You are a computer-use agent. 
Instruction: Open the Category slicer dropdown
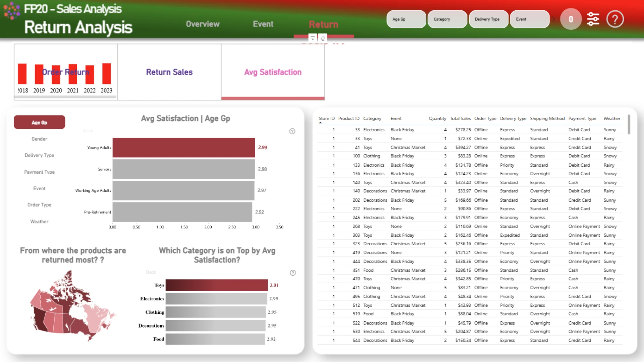tap(447, 19)
